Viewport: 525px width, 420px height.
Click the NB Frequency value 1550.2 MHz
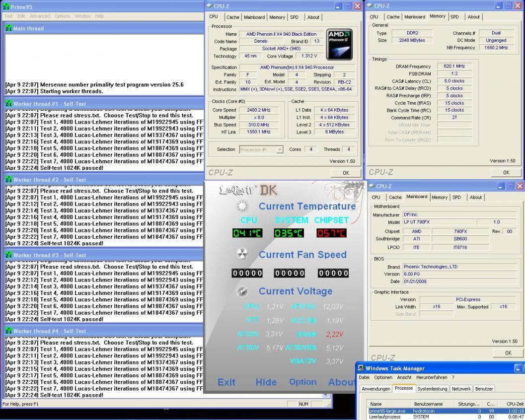(496, 48)
